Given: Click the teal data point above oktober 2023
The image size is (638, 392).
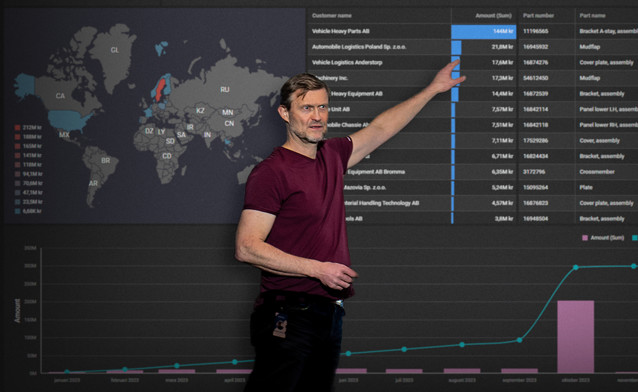Looking at the screenshot, I should point(576,267).
